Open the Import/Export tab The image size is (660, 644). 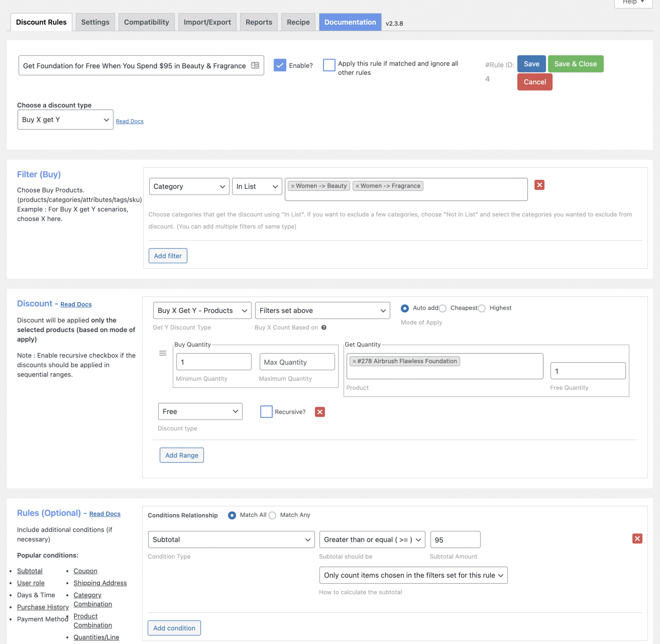coord(207,22)
